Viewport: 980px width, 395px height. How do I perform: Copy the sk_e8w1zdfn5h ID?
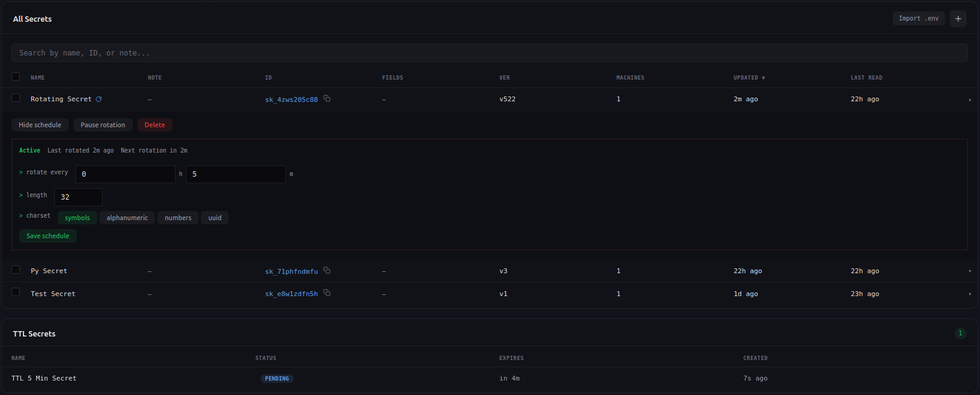327,292
